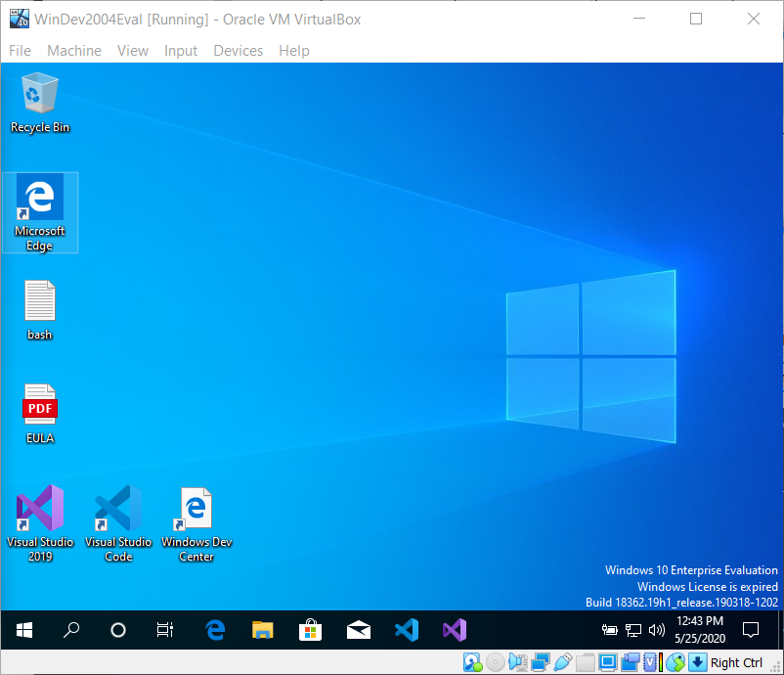Click VirtualBox virtualization features V indicator

click(x=649, y=662)
